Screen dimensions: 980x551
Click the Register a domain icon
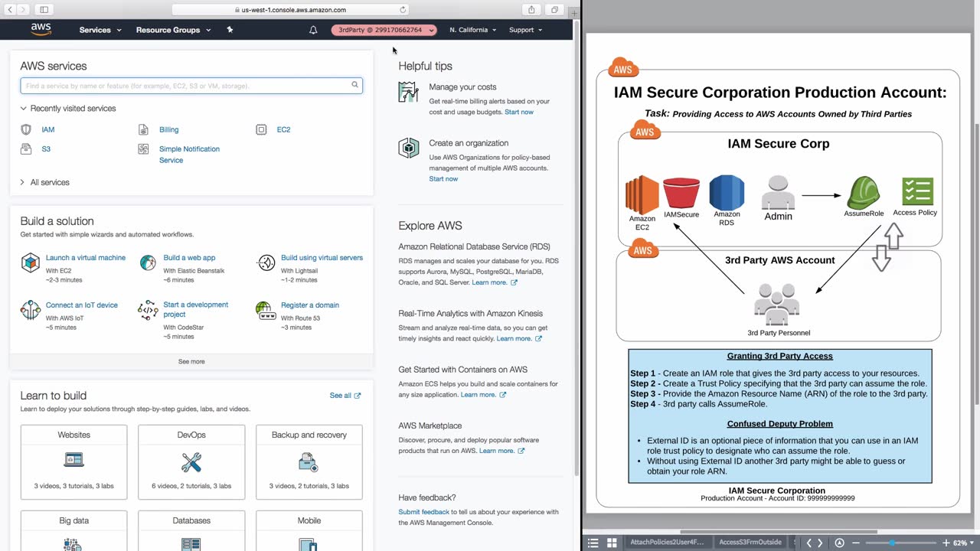[x=266, y=310]
